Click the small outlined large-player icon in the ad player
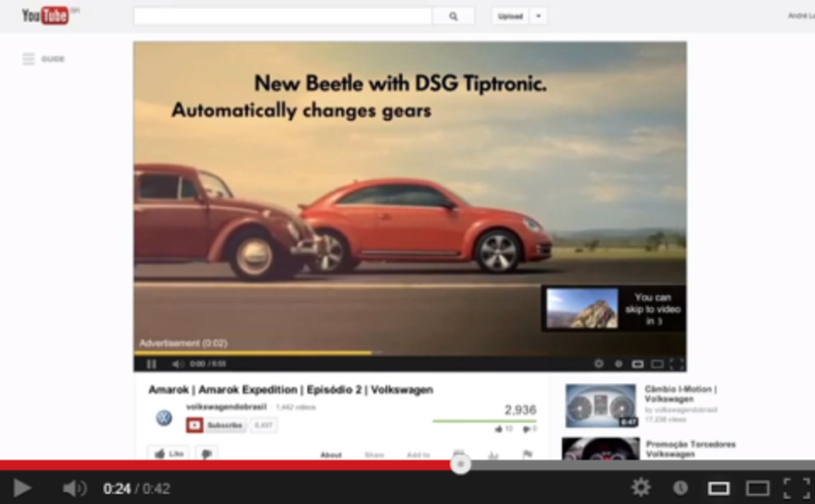 click(657, 364)
